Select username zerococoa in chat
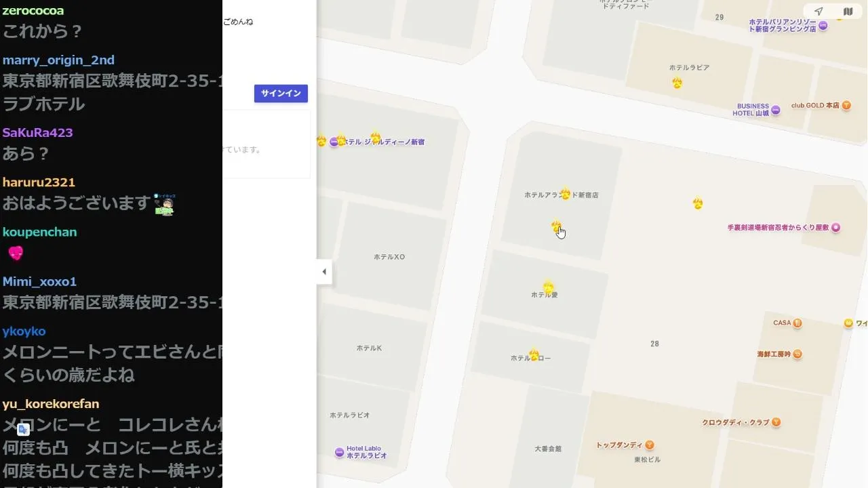 (x=33, y=10)
